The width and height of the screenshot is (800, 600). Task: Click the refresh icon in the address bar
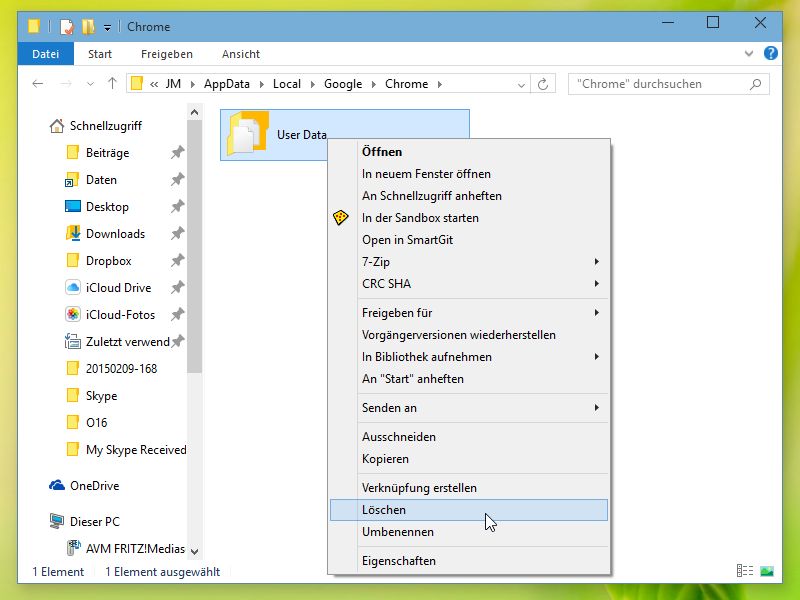pyautogui.click(x=543, y=84)
